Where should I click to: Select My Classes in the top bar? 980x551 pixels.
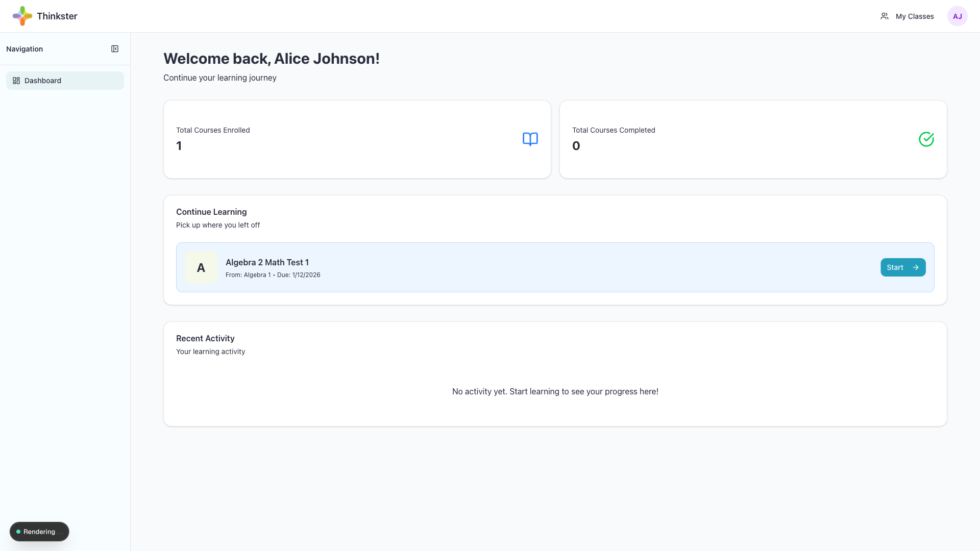915,16
